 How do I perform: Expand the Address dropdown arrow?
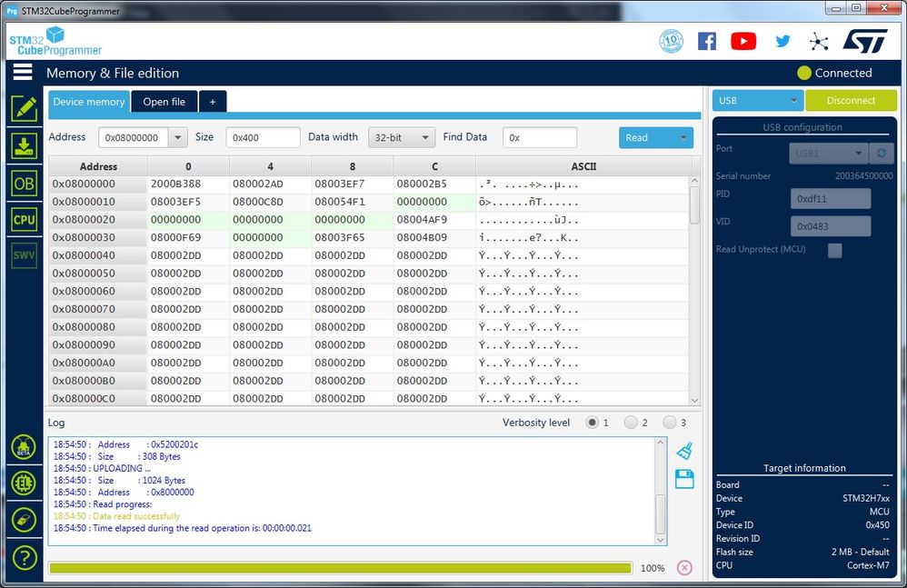177,137
